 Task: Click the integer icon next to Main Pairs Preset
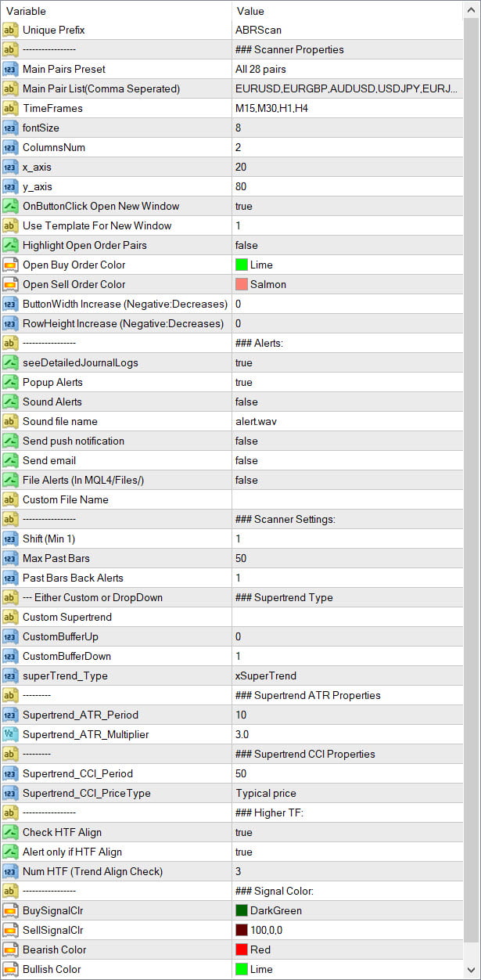point(10,69)
